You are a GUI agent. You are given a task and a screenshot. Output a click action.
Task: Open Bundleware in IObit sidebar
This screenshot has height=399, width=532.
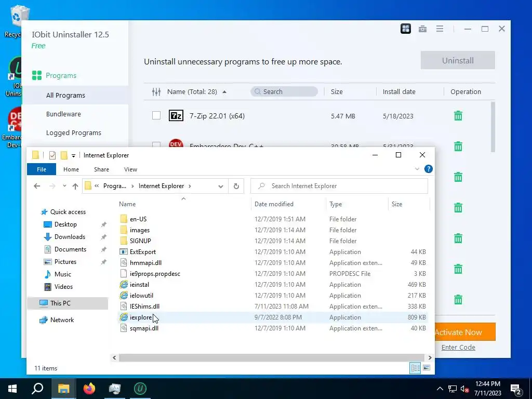click(x=63, y=114)
